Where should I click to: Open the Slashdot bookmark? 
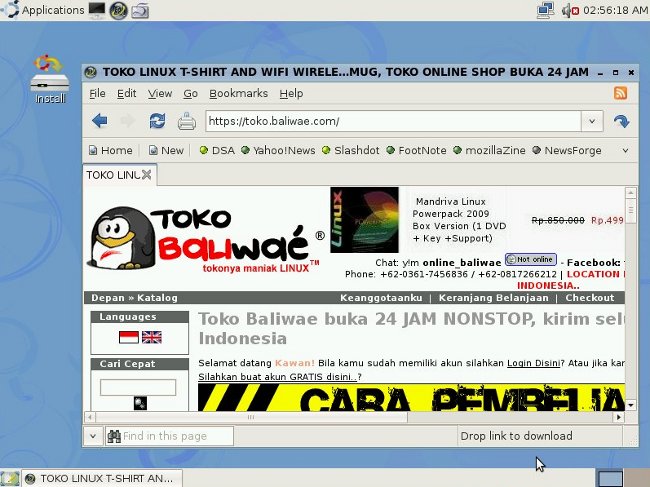(x=351, y=150)
